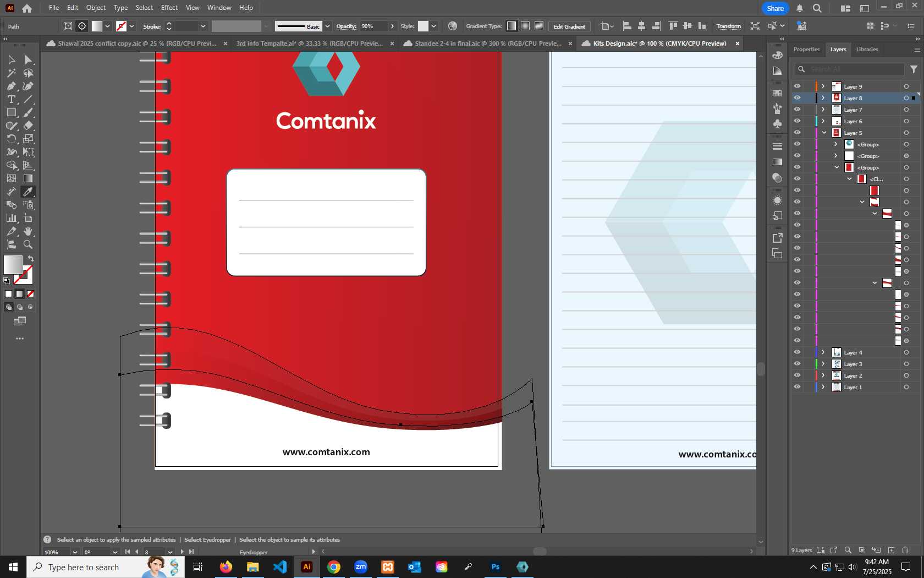The image size is (924, 578).
Task: Switch to the Properties panel tab
Action: click(806, 50)
